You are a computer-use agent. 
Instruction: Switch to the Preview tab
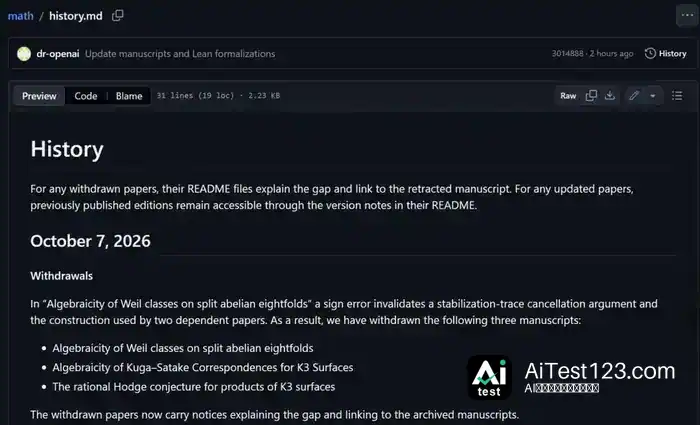pos(39,96)
